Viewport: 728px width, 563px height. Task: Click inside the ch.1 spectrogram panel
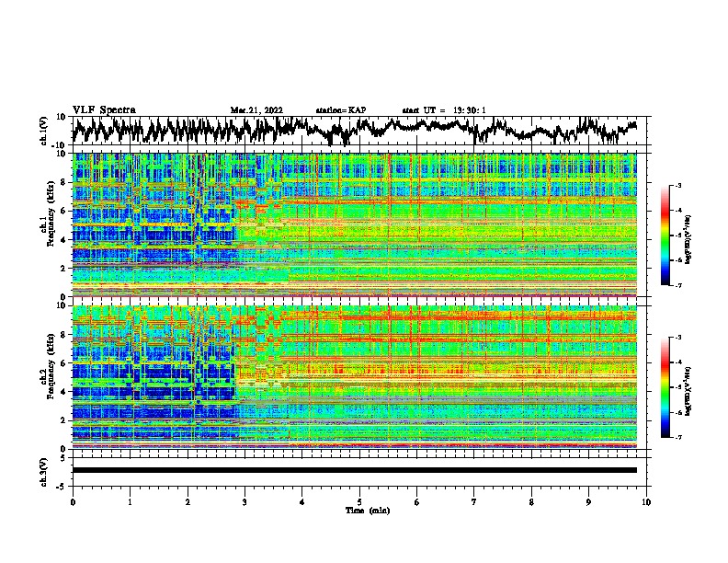coord(355,224)
